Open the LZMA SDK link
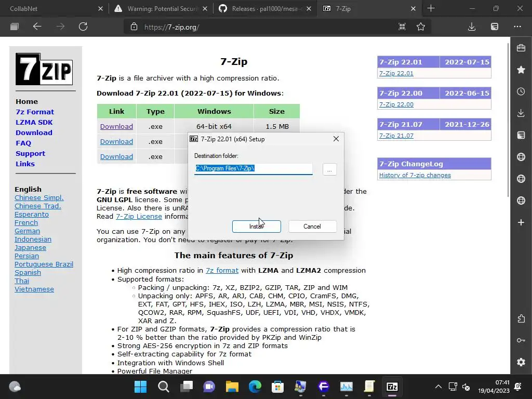 click(34, 123)
